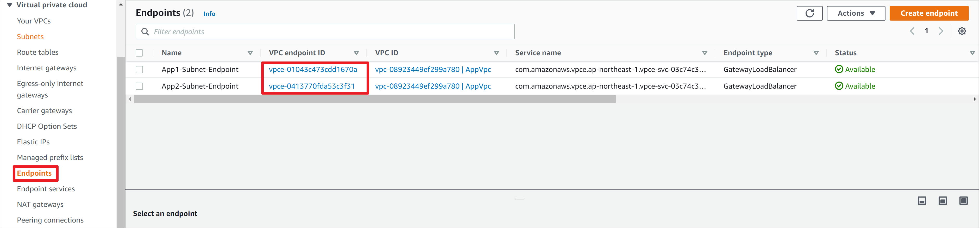Viewport: 980px width, 228px height.
Task: Click the horizontal scrollbar left arrow
Action: 130,99
